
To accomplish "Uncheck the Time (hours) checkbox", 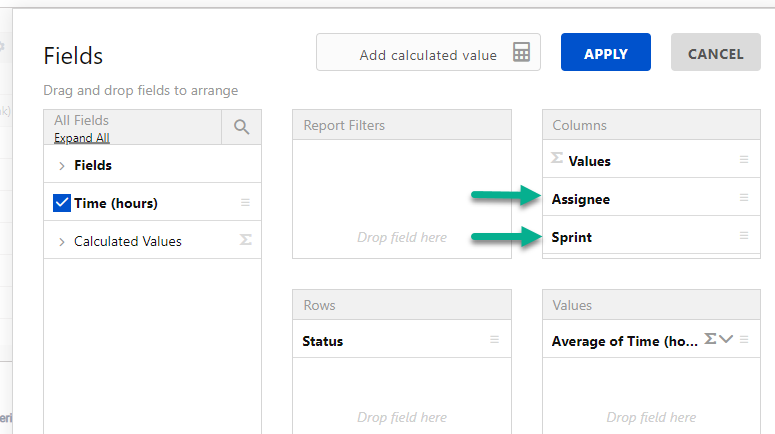I will (62, 203).
